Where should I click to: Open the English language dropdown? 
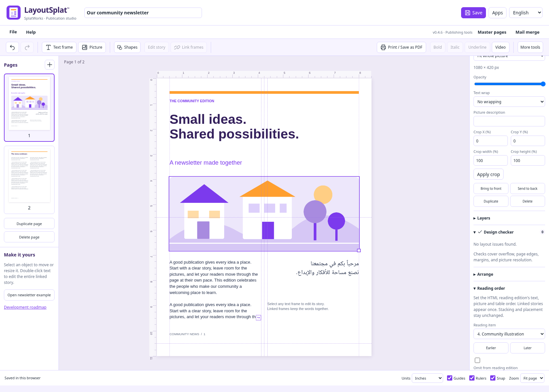tap(526, 13)
